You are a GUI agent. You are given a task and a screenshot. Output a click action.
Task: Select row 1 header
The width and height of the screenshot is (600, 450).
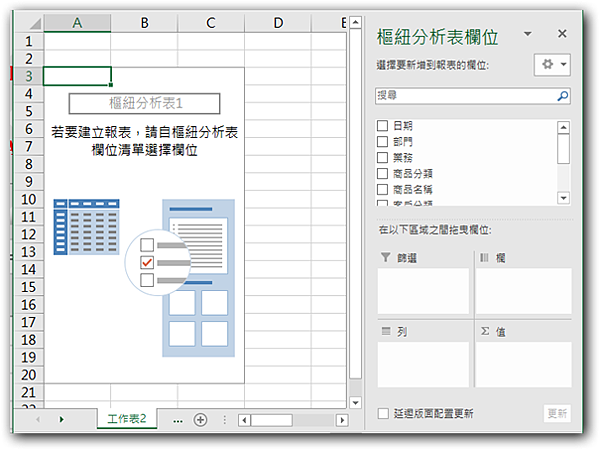[29, 41]
